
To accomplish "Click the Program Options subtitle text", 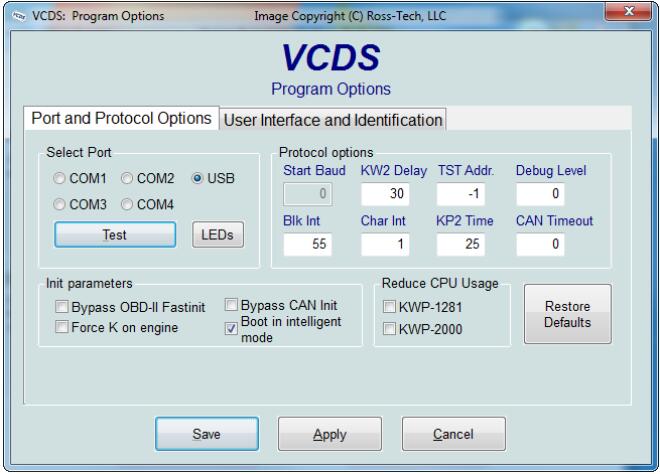I will (x=331, y=89).
